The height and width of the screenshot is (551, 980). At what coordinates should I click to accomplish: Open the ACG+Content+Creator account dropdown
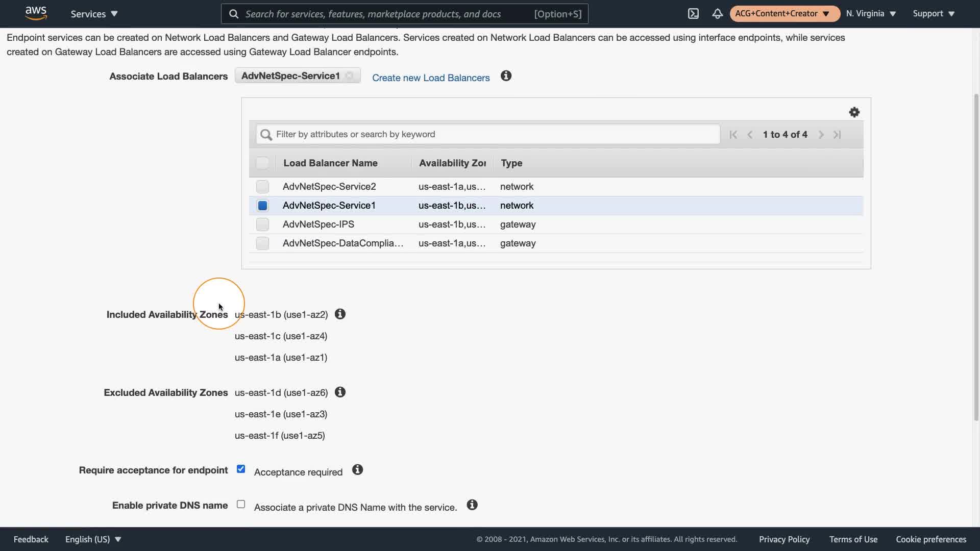[784, 14]
